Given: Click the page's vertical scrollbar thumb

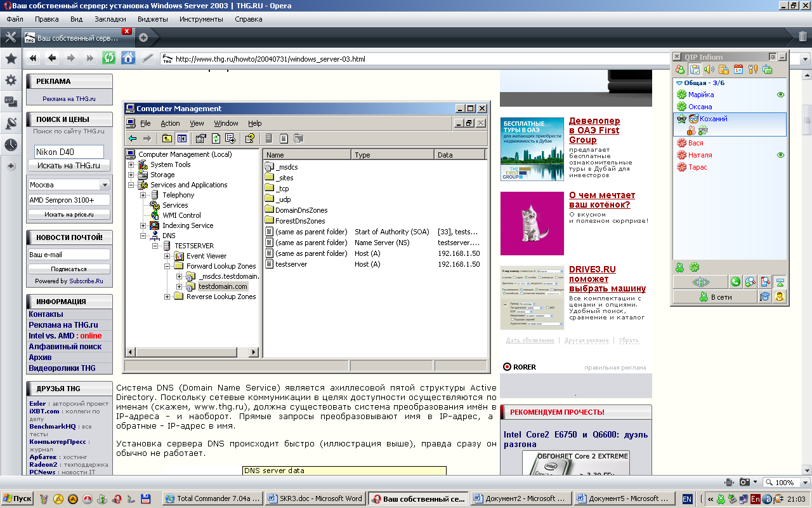Looking at the screenshot, I should pyautogui.click(x=806, y=121).
